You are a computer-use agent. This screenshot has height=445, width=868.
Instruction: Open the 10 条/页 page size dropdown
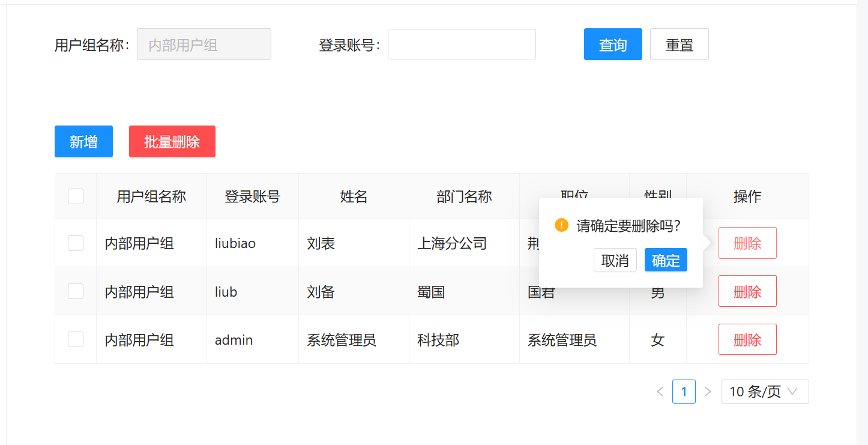[764, 392]
